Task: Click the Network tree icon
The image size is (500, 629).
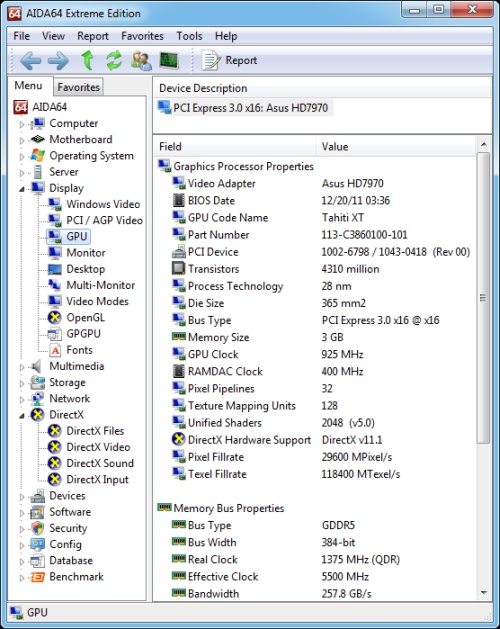Action: (x=38, y=398)
